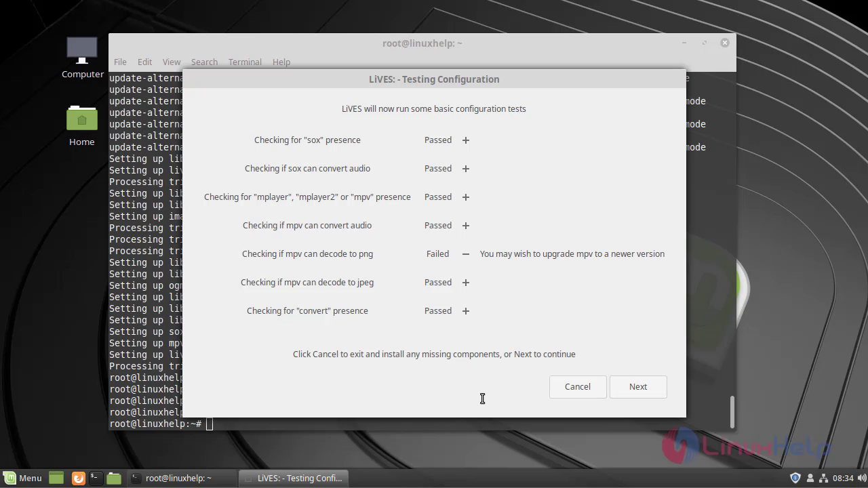Open the network tray icon
This screenshot has height=488, width=868.
click(823, 478)
